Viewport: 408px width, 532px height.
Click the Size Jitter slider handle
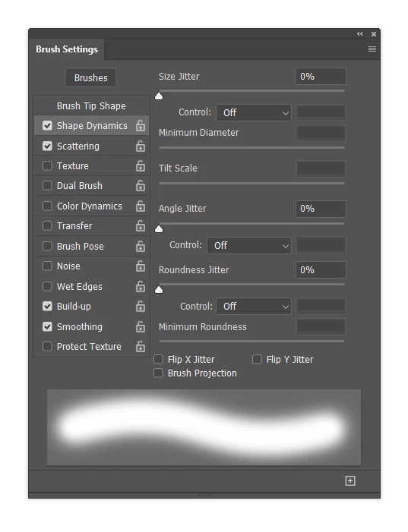[159, 96]
